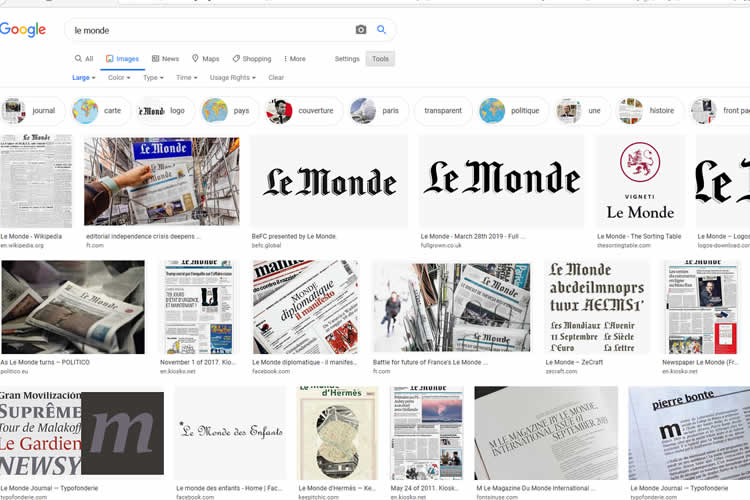750x500 pixels.
Task: Click the befc.global source text
Action: [266, 245]
